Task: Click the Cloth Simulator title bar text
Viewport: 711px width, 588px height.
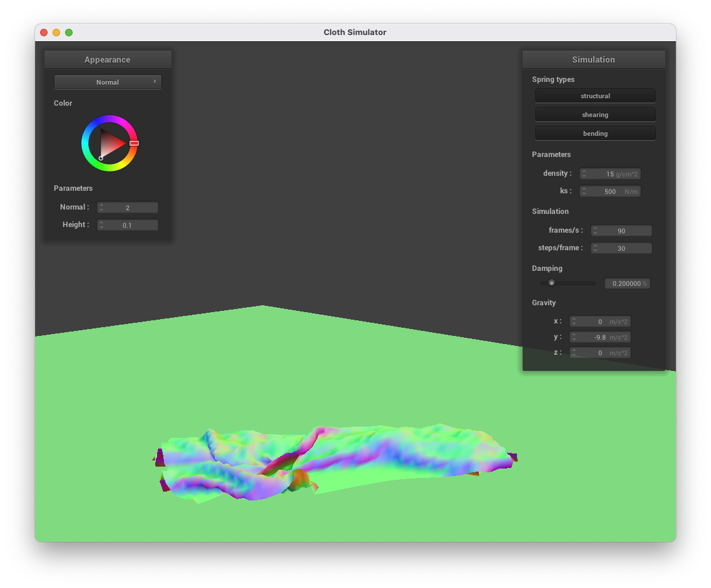Action: pyautogui.click(x=355, y=32)
